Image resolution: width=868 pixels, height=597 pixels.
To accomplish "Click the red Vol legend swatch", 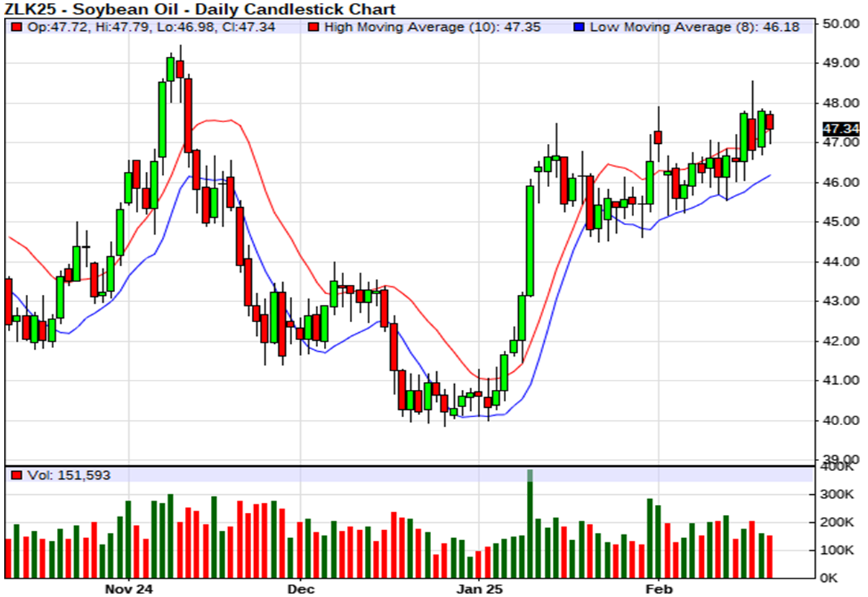I will coord(17,475).
